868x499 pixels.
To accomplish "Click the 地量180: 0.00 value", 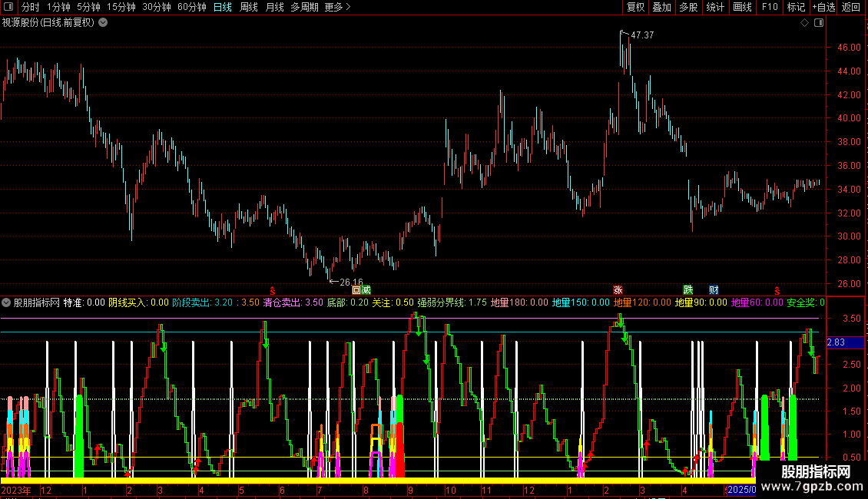I will 519,302.
